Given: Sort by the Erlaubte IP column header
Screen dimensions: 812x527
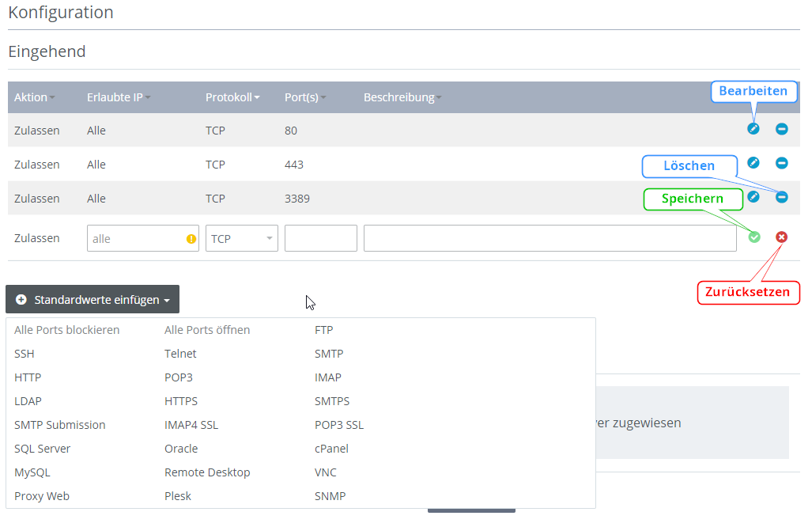Looking at the screenshot, I should 119,97.
